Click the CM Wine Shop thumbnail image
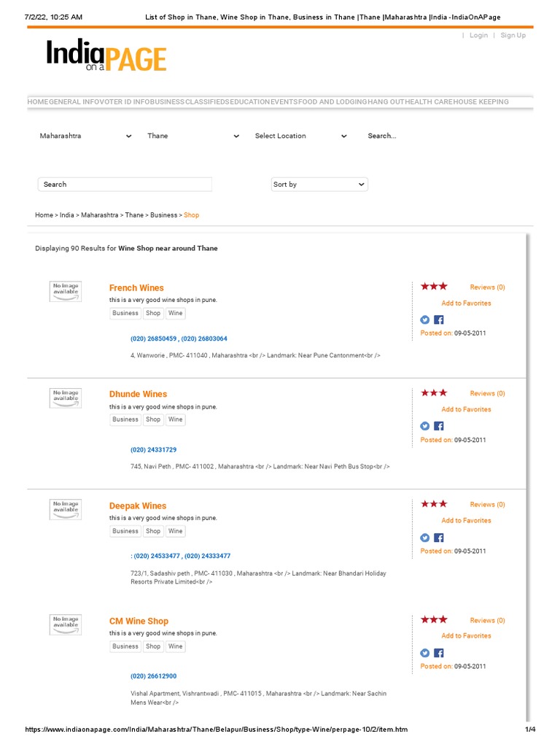Viewport: 560px width, 747px height. click(66, 624)
